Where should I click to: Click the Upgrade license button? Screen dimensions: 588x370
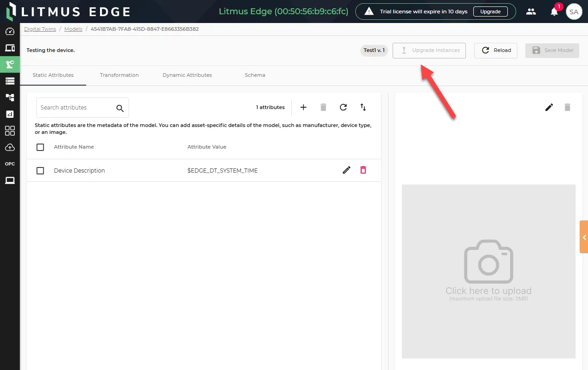tap(490, 12)
